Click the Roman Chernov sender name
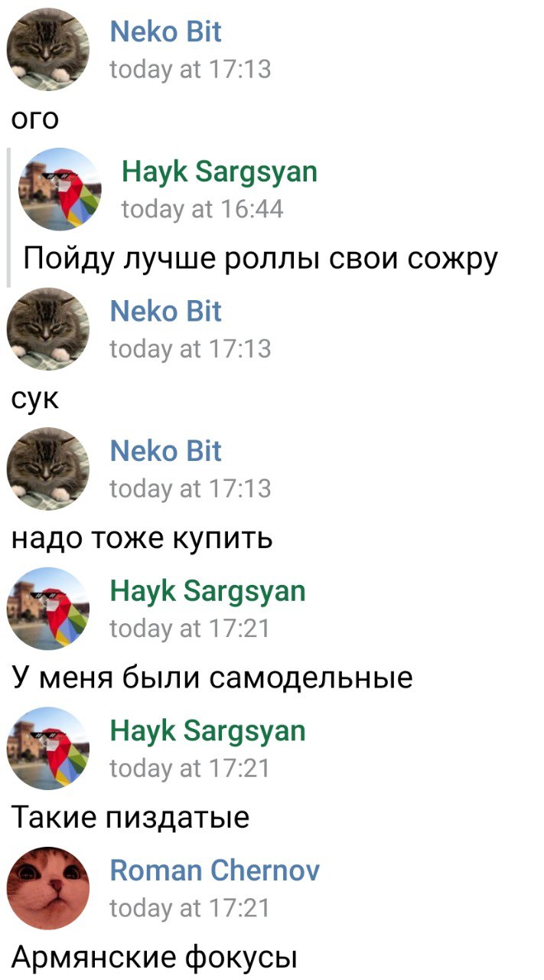 coord(215,871)
